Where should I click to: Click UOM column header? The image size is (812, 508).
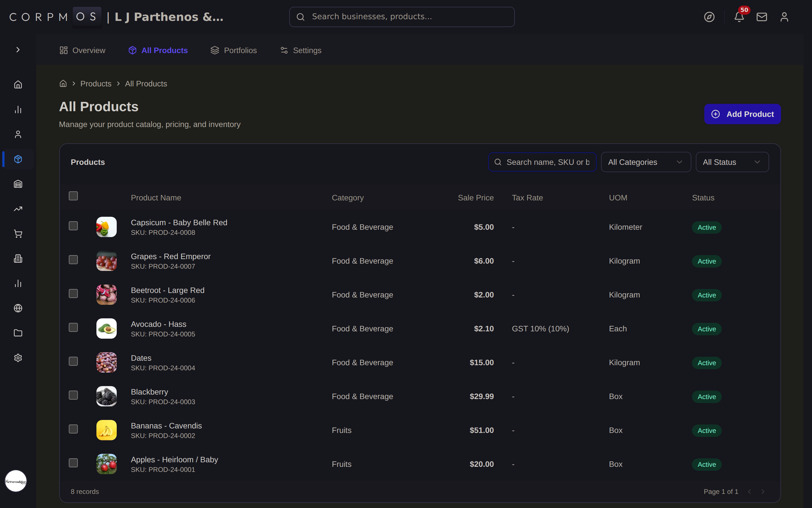618,198
